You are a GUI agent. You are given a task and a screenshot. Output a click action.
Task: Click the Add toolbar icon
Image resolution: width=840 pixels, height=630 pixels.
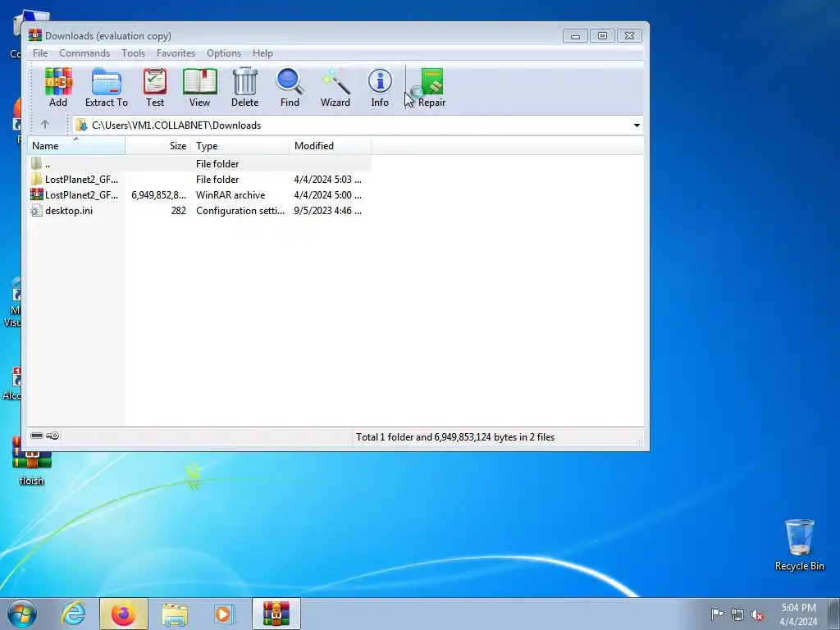pos(58,87)
